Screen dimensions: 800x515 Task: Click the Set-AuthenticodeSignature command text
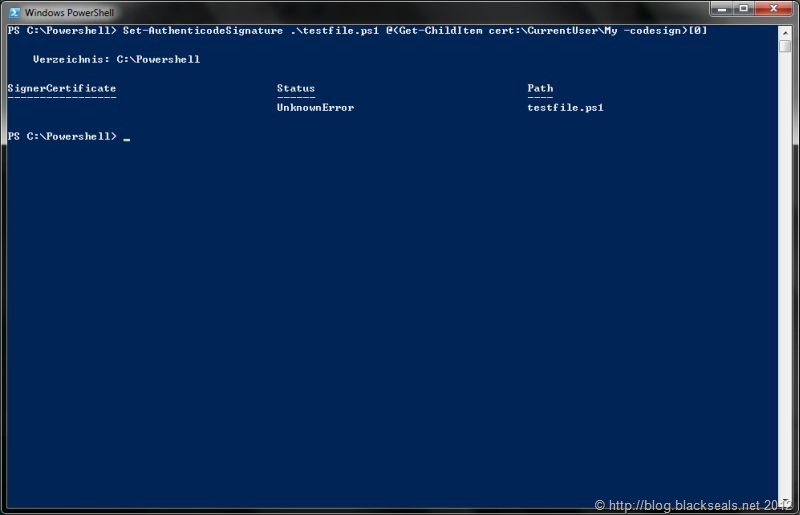click(x=202, y=31)
